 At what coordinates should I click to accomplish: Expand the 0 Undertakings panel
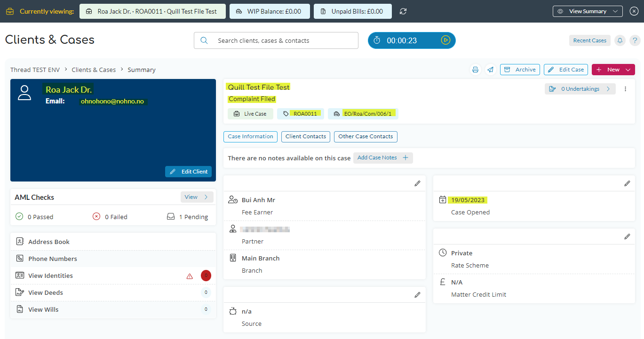click(580, 89)
